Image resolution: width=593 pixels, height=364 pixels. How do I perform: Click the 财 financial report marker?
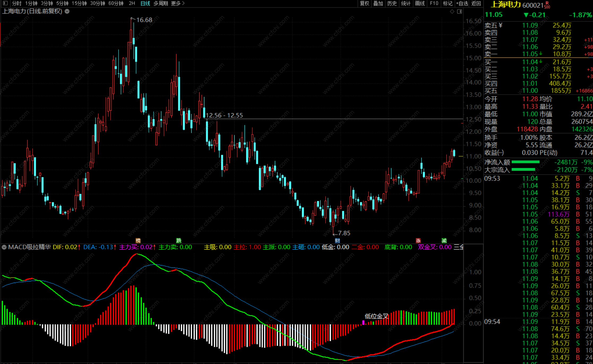[x=337, y=240]
